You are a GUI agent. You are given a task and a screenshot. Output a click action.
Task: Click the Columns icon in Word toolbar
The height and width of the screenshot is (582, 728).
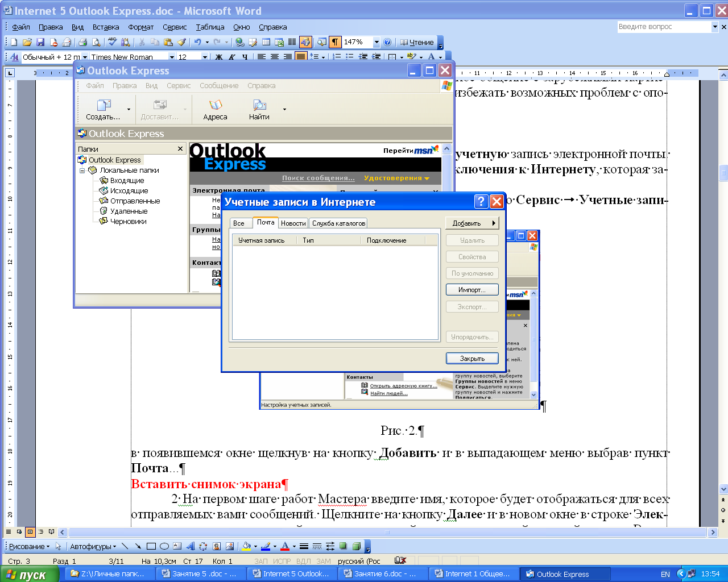click(x=292, y=42)
